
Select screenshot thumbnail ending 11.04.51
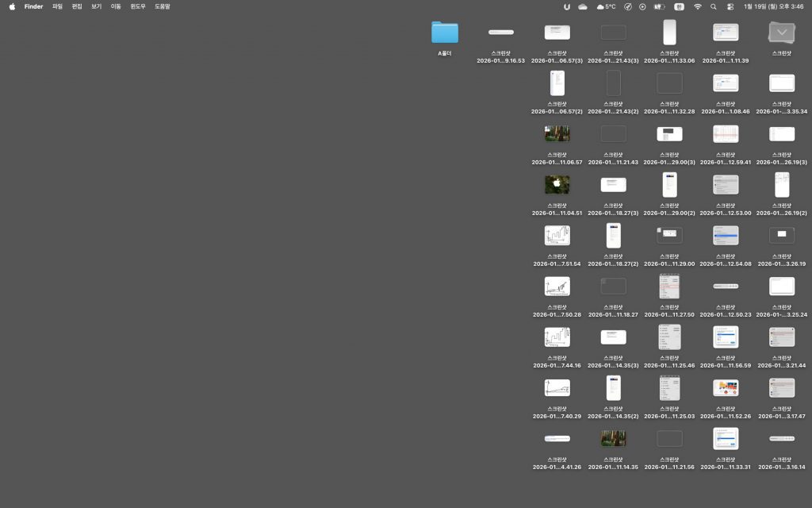click(557, 185)
